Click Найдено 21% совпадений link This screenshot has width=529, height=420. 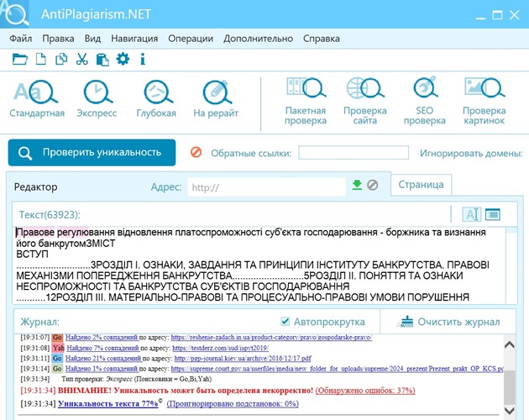coord(103,358)
